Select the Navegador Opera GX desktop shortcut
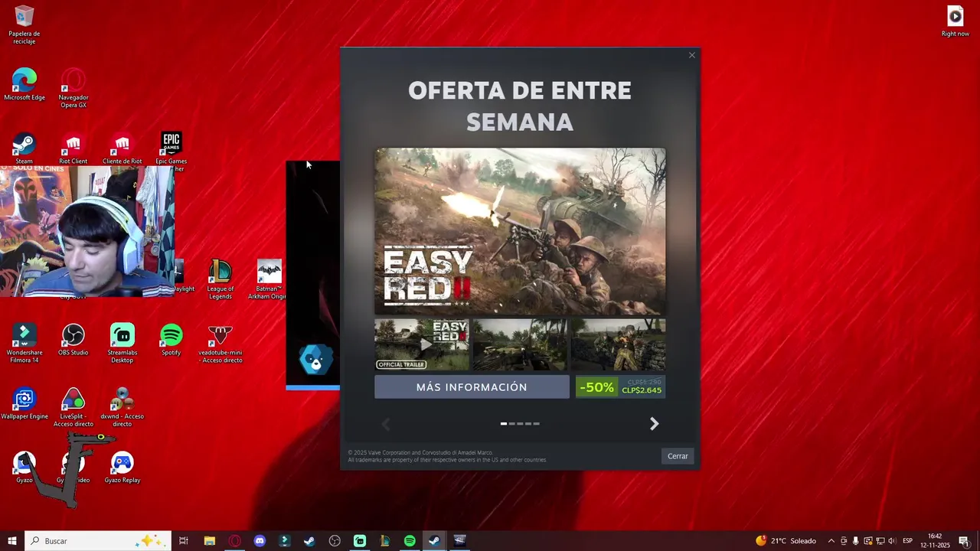 pos(73,88)
